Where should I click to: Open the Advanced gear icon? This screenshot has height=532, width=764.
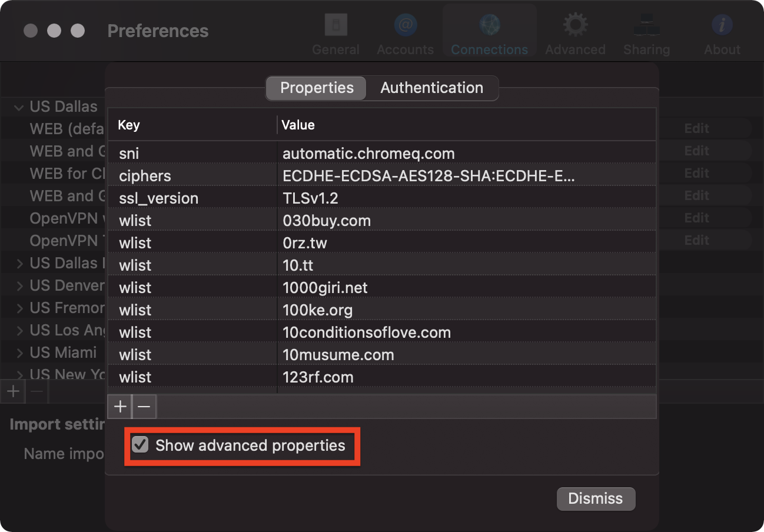pyautogui.click(x=574, y=25)
